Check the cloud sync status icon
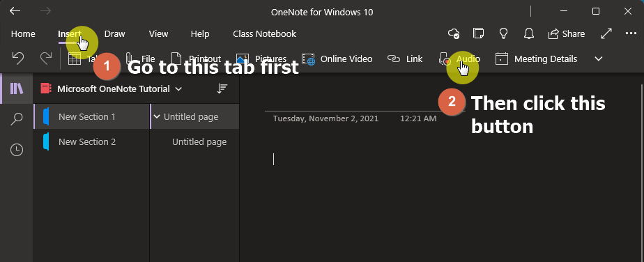Viewport: 644px width, 262px height. pyautogui.click(x=454, y=33)
